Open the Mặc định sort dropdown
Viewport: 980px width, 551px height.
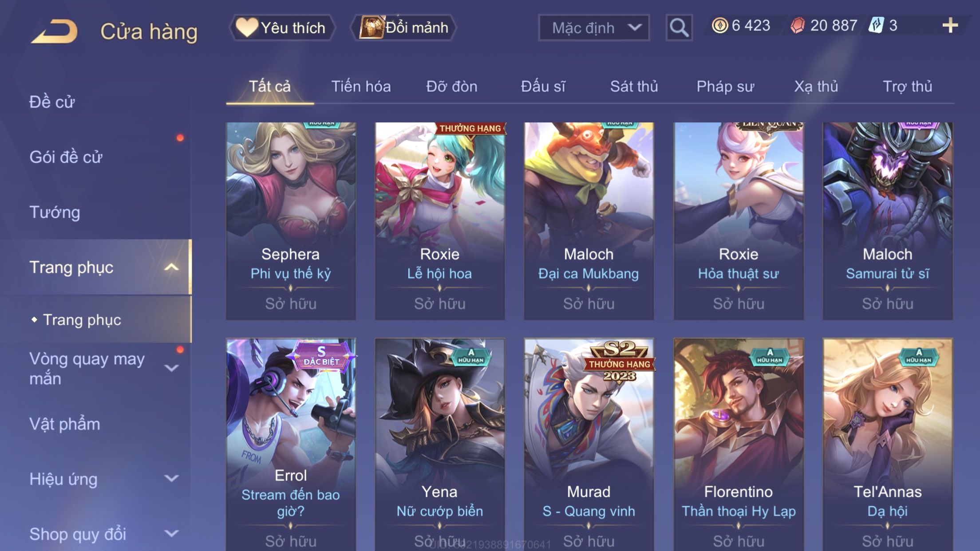pyautogui.click(x=594, y=28)
